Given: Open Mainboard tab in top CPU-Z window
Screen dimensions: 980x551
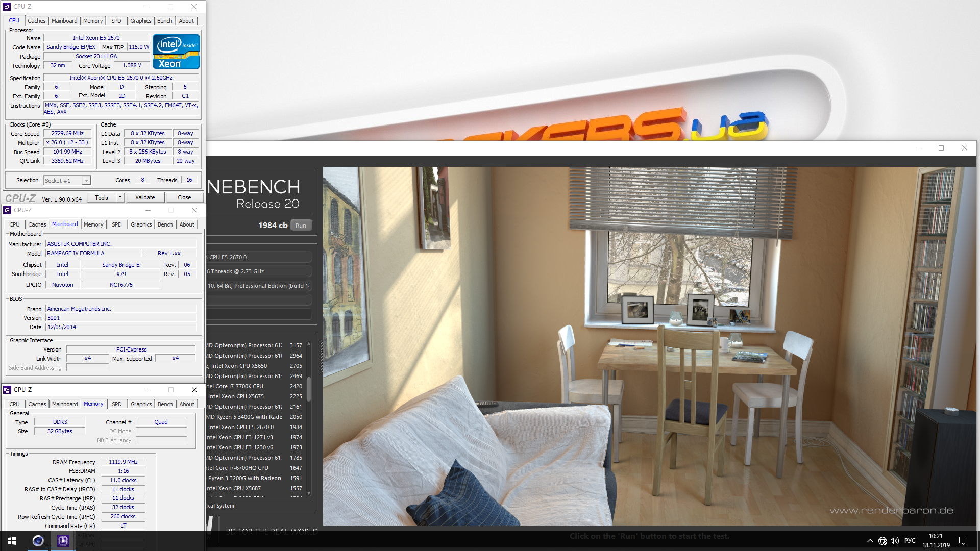Looking at the screenshot, I should tap(64, 21).
